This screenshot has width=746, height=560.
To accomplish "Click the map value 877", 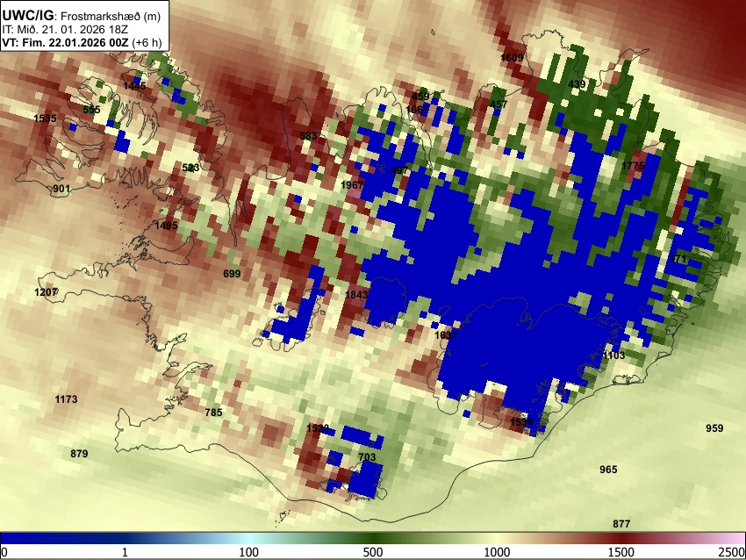I will [621, 524].
